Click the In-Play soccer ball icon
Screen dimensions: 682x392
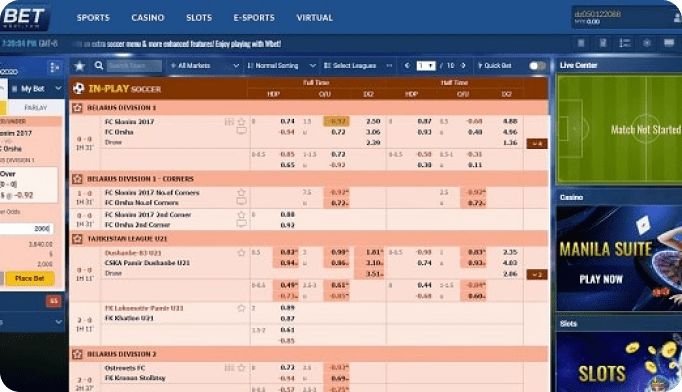[x=79, y=89]
